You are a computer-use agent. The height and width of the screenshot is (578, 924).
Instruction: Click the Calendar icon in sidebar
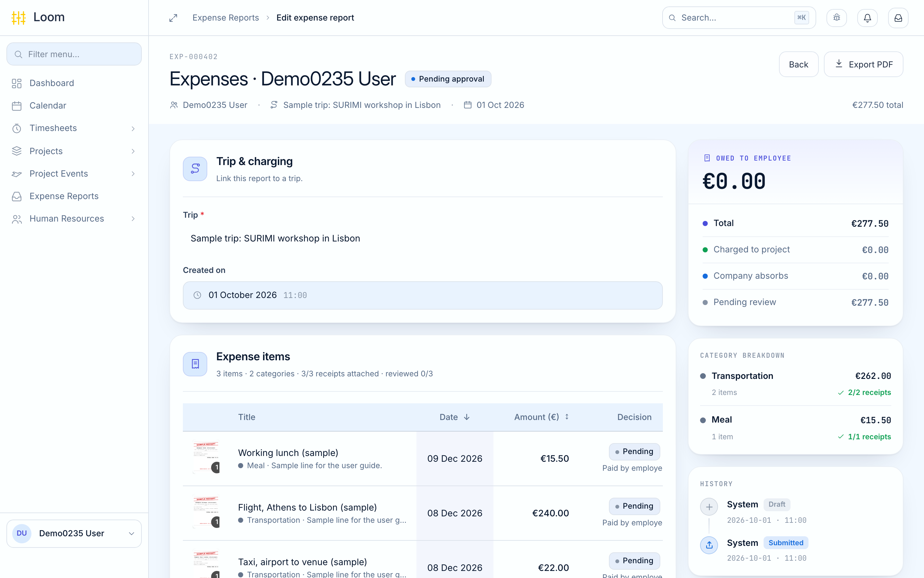[17, 106]
